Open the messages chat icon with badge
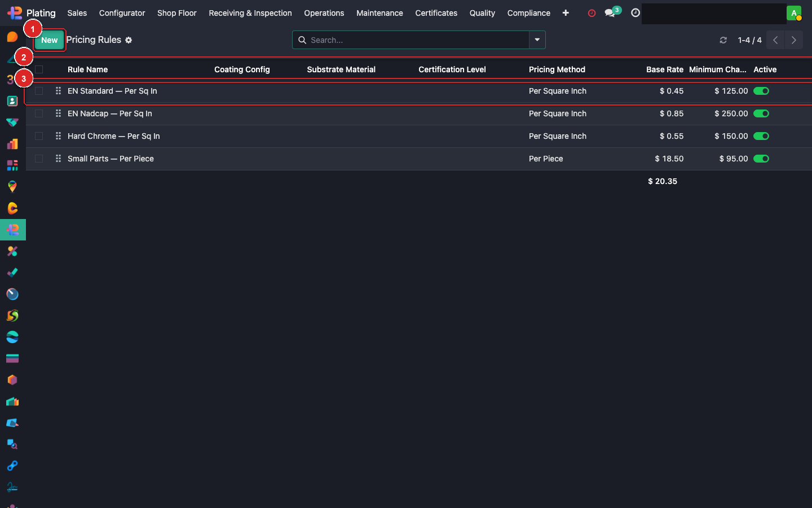The height and width of the screenshot is (508, 812). tap(610, 13)
